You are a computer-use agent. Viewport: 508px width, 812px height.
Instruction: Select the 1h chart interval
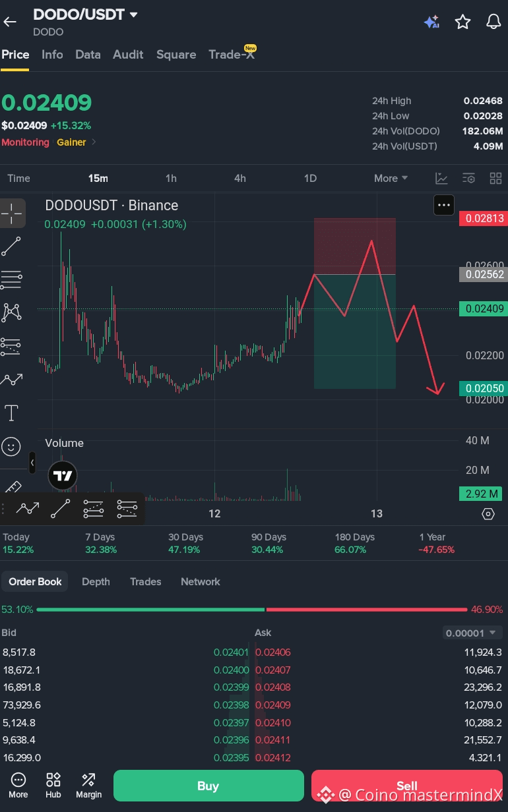point(171,179)
